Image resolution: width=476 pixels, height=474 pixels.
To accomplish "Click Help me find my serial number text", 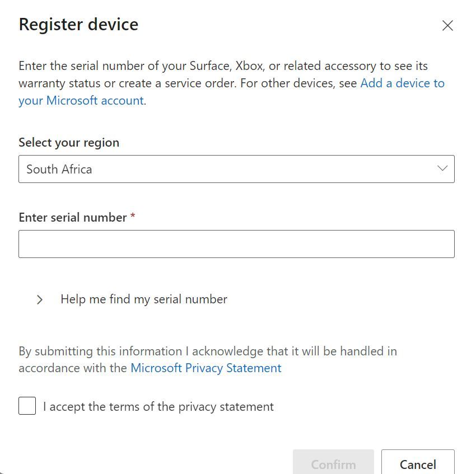I will [x=143, y=299].
